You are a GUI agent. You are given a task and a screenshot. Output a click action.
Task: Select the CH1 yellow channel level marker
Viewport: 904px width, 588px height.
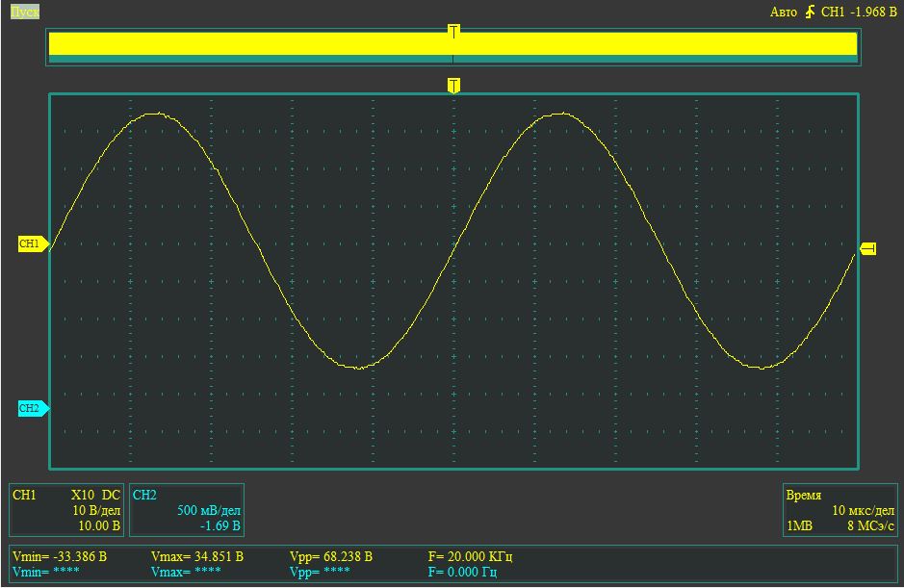(x=34, y=243)
